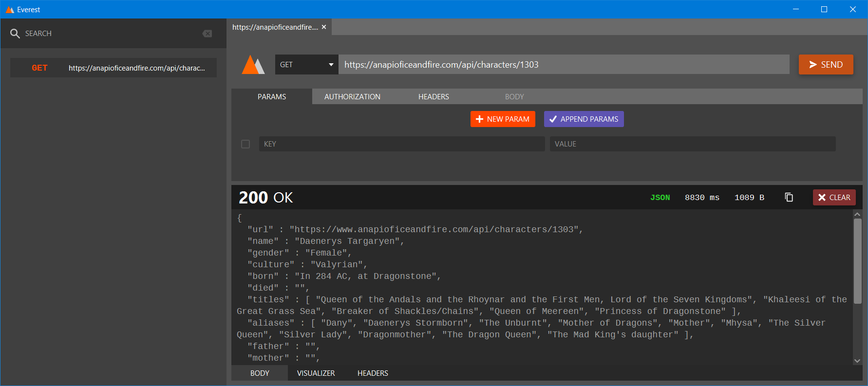868x386 pixels.
Task: Click the Everest logo beside the method selector
Action: tap(253, 65)
